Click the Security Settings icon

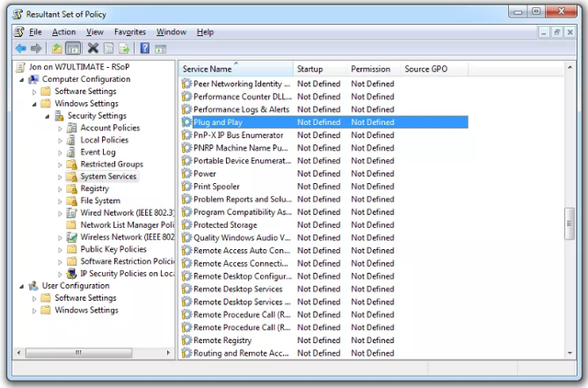point(59,116)
